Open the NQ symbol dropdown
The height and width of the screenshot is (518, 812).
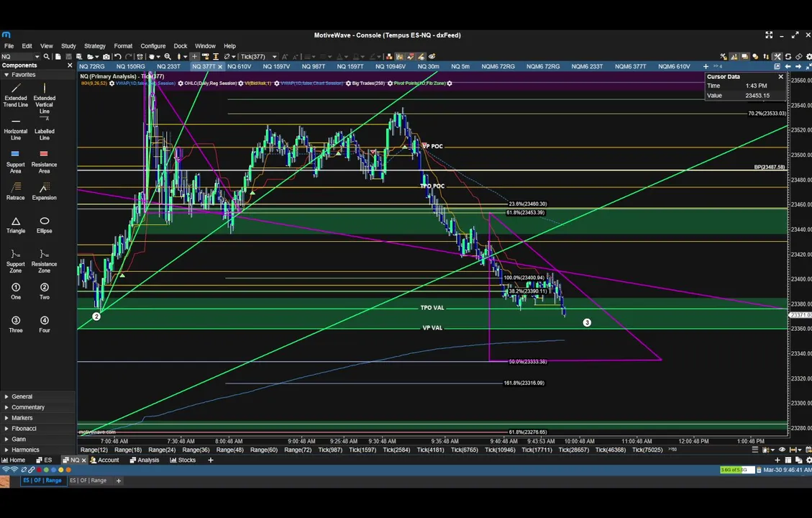click(x=37, y=56)
